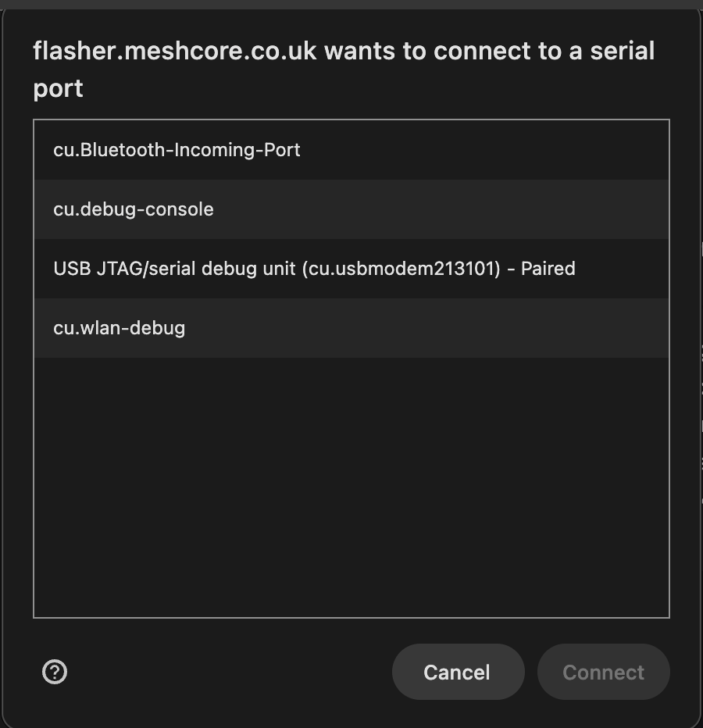Click the Connect button

point(603,672)
